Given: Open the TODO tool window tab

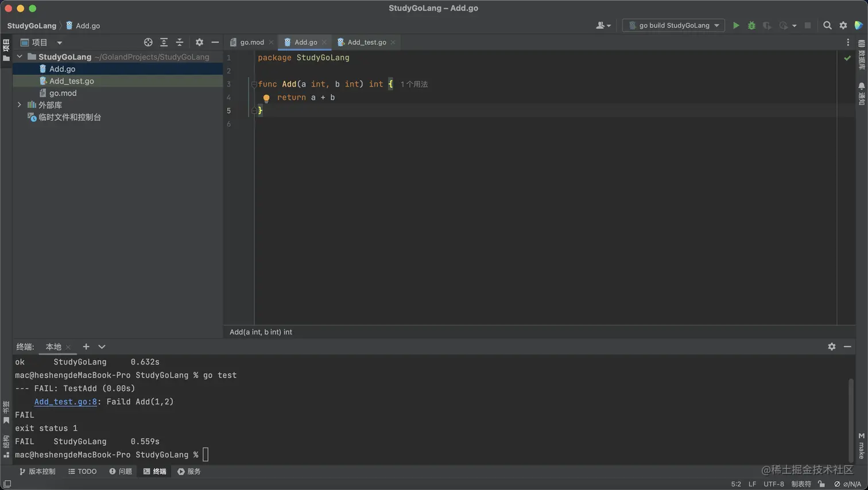Looking at the screenshot, I should point(83,472).
